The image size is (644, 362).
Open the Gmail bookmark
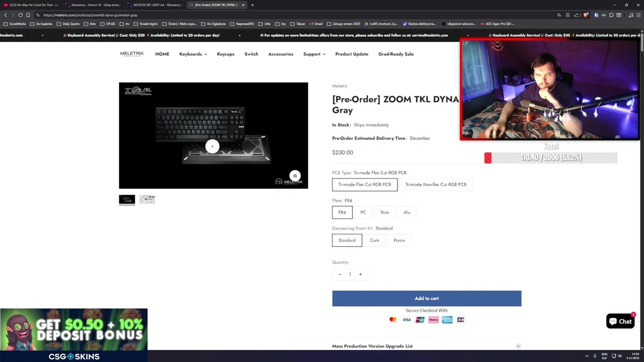(315, 24)
